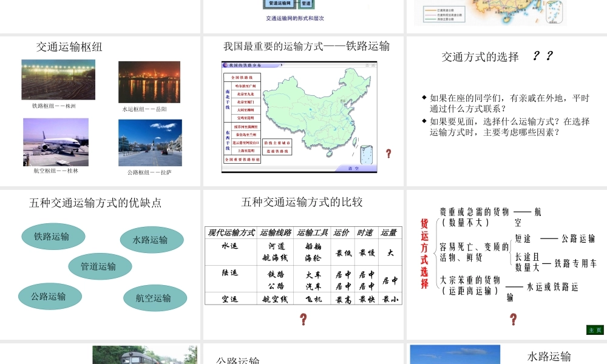Screen dimensions: 607x364
Task: Select the 铁路运输 ellipse
Action: point(53,237)
